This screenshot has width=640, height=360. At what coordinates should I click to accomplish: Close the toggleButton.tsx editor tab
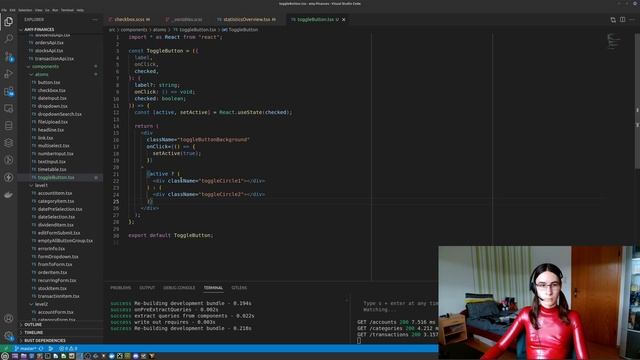point(344,20)
